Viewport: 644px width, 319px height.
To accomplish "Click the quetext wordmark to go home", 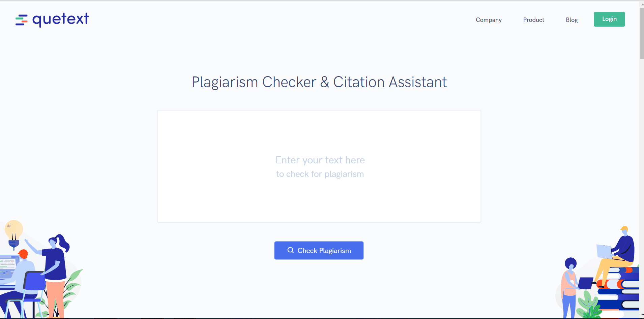I will pos(61,20).
